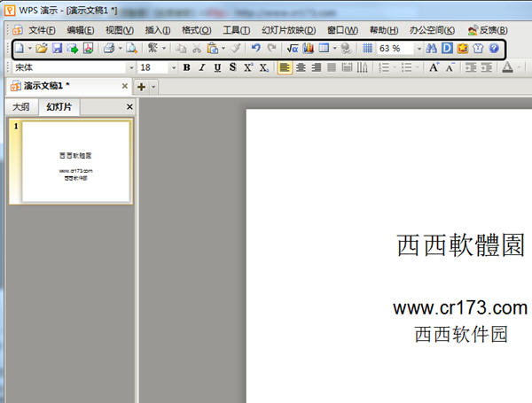Apply font color with A icon
This screenshot has width=532, height=403.
click(x=507, y=67)
